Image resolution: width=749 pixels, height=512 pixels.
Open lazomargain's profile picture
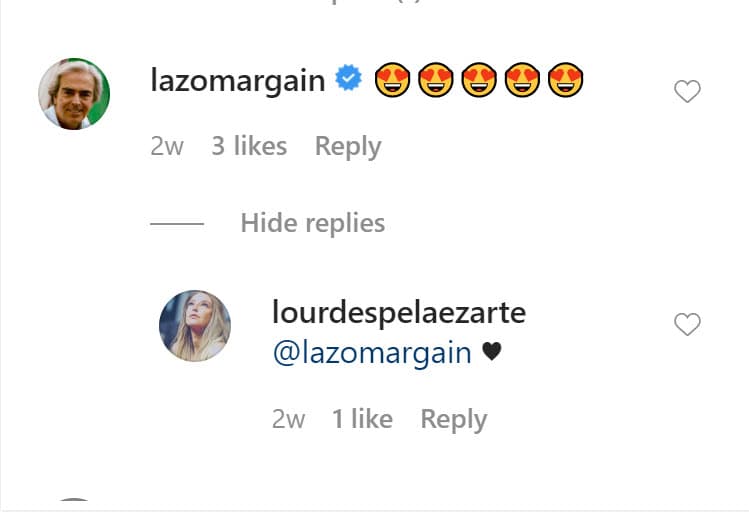click(x=74, y=94)
